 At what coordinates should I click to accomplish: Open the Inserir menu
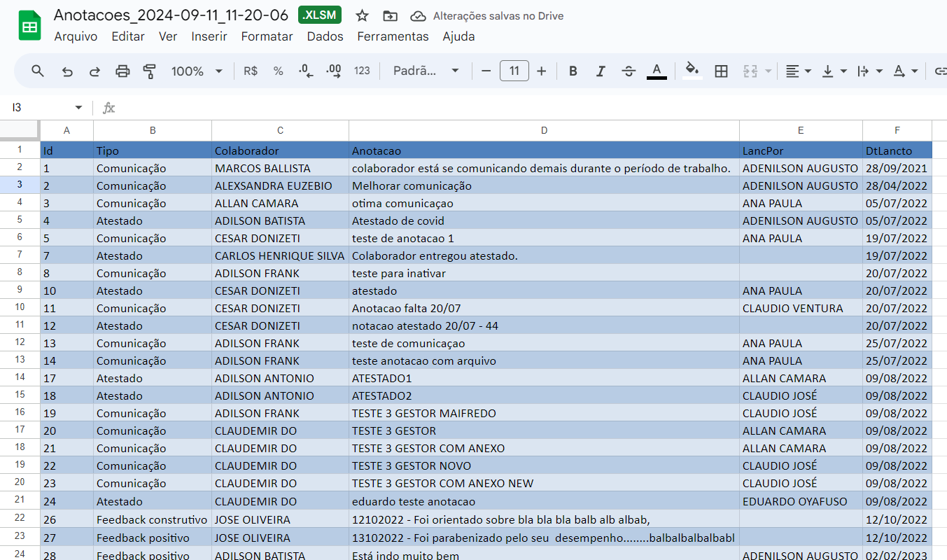[209, 36]
